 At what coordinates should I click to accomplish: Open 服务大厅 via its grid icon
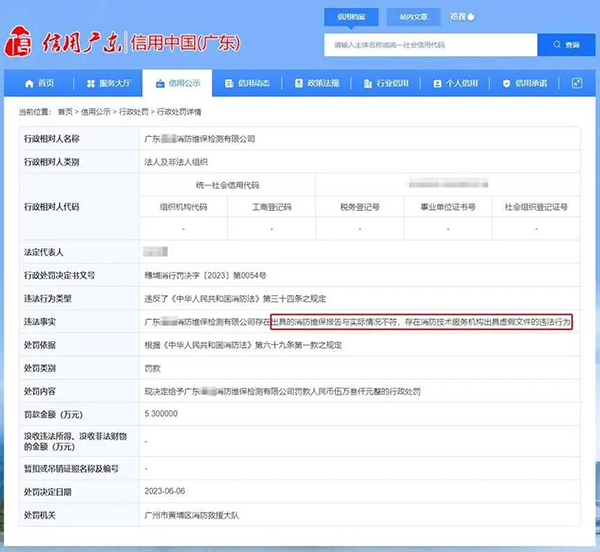[x=91, y=83]
